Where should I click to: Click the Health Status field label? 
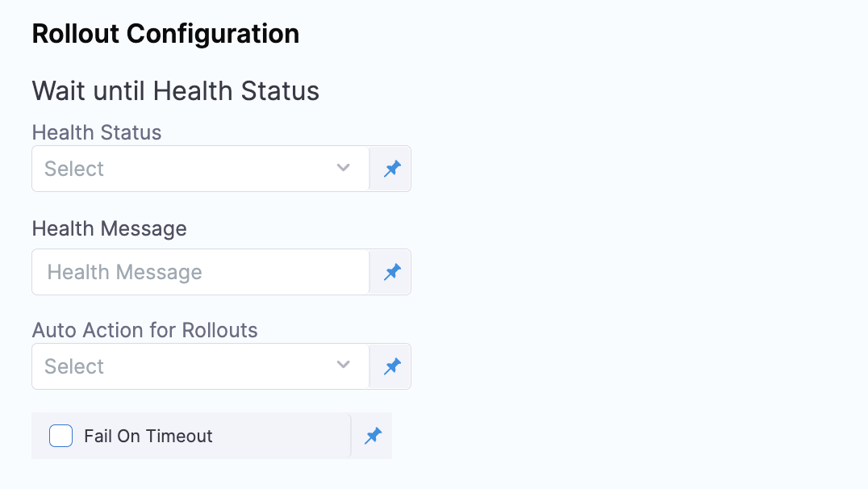(x=97, y=132)
